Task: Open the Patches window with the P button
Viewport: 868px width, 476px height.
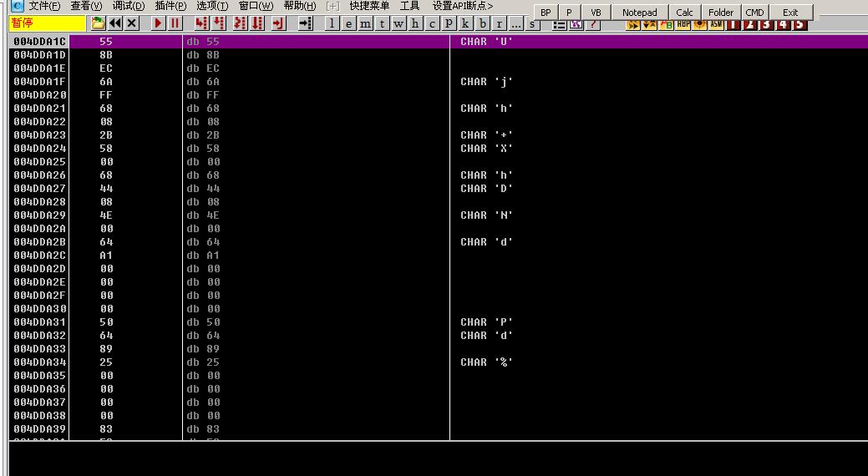Action: (x=449, y=23)
